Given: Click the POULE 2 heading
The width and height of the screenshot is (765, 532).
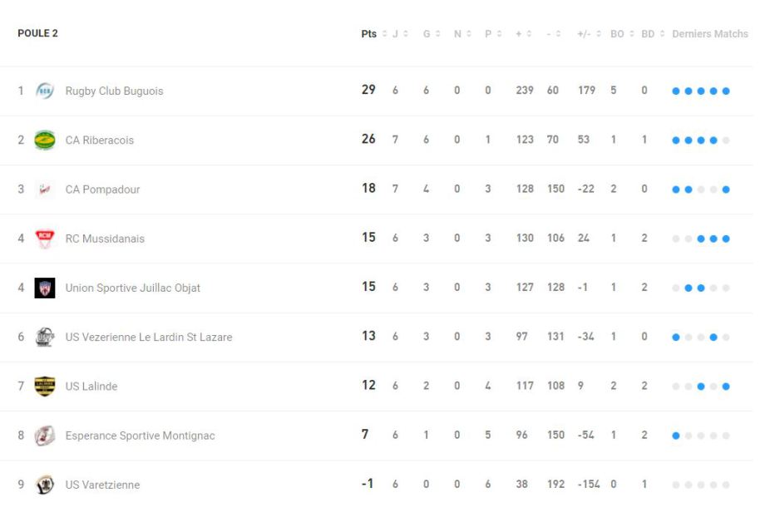Looking at the screenshot, I should (x=37, y=33).
